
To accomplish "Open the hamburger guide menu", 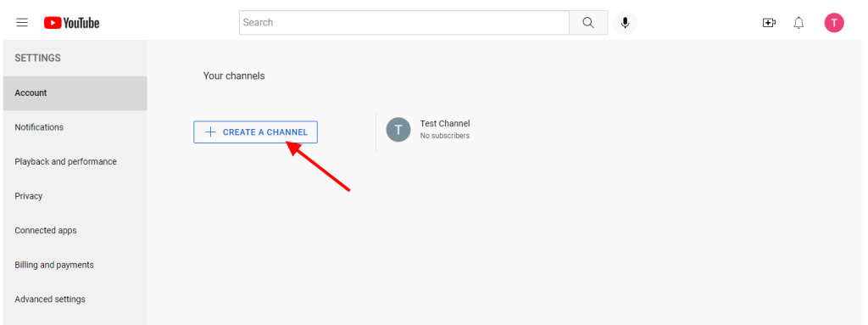I will coord(22,23).
